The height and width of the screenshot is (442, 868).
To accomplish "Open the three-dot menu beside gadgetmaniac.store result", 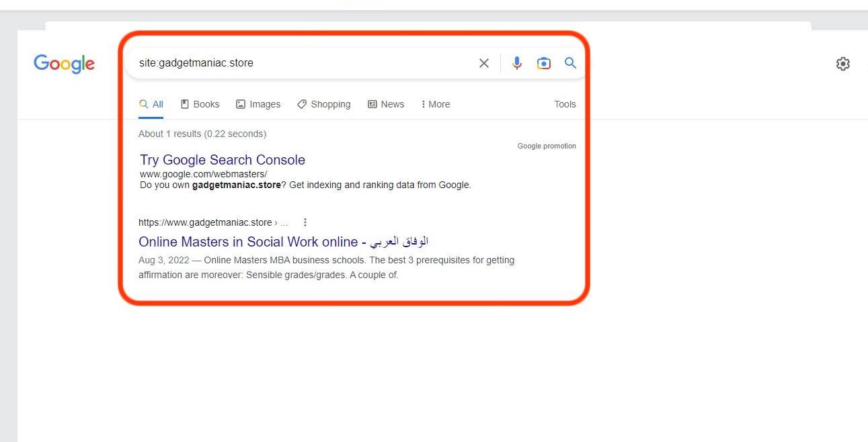I will (x=305, y=222).
